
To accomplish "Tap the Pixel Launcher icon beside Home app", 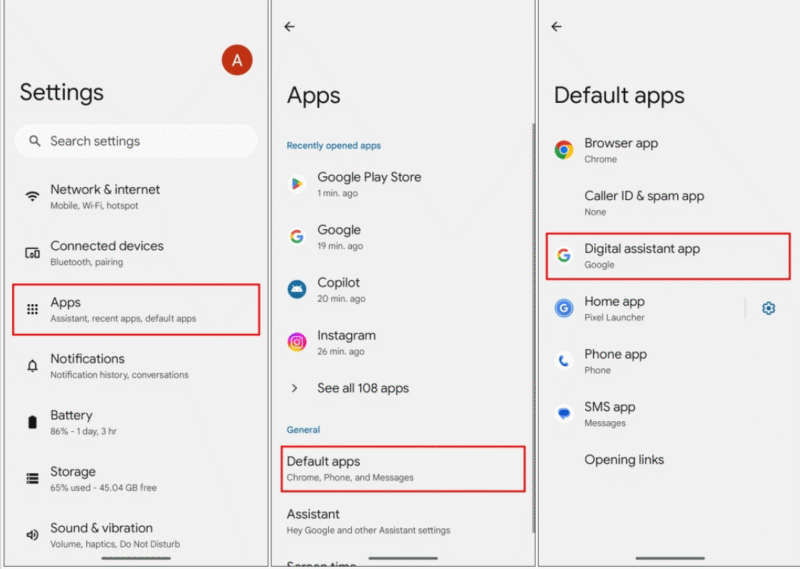I will (x=564, y=308).
